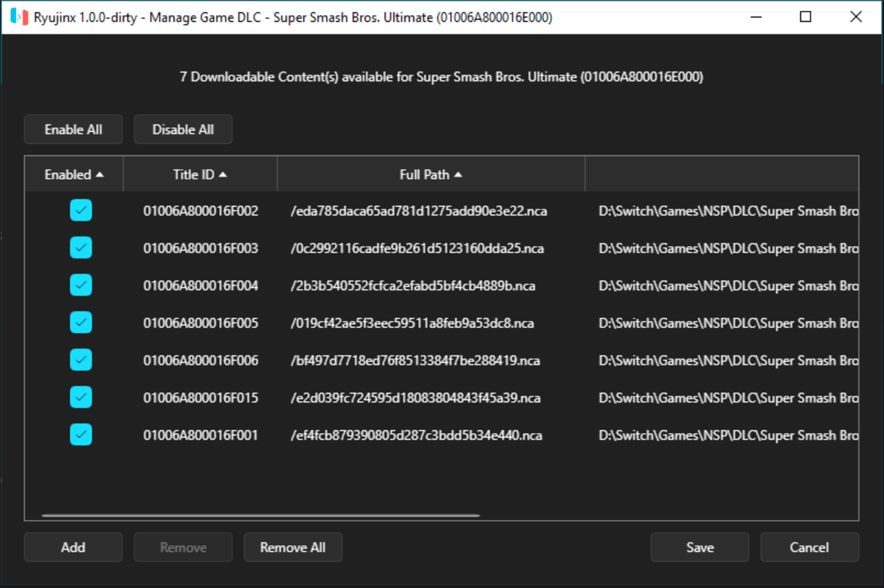Disable the 01006A800016F004 DLC checkbox
This screenshot has width=884, height=588.
[81, 285]
